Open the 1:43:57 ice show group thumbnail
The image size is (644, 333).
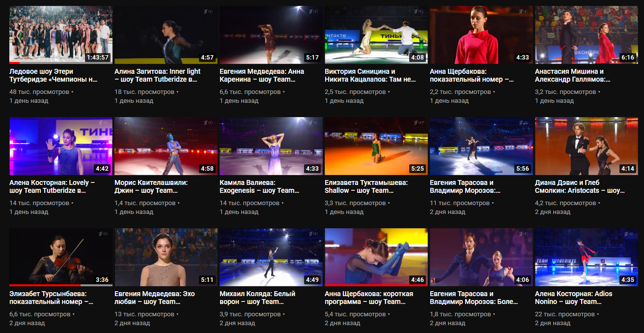[60, 34]
